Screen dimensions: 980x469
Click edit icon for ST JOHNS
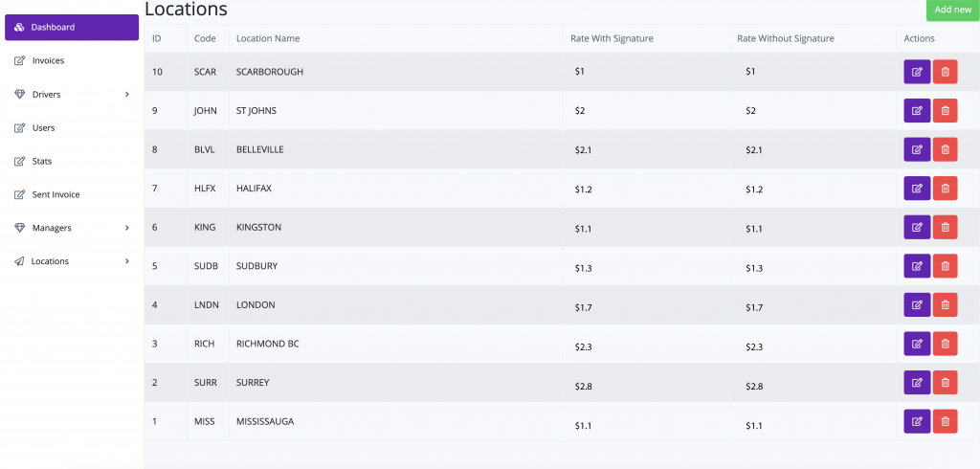[x=917, y=111]
